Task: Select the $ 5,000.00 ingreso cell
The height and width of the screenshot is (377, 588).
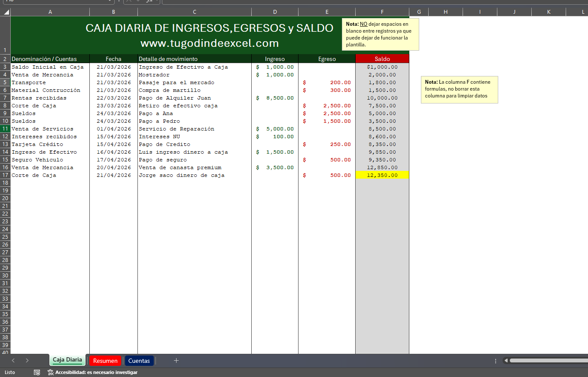Action: [275, 129]
